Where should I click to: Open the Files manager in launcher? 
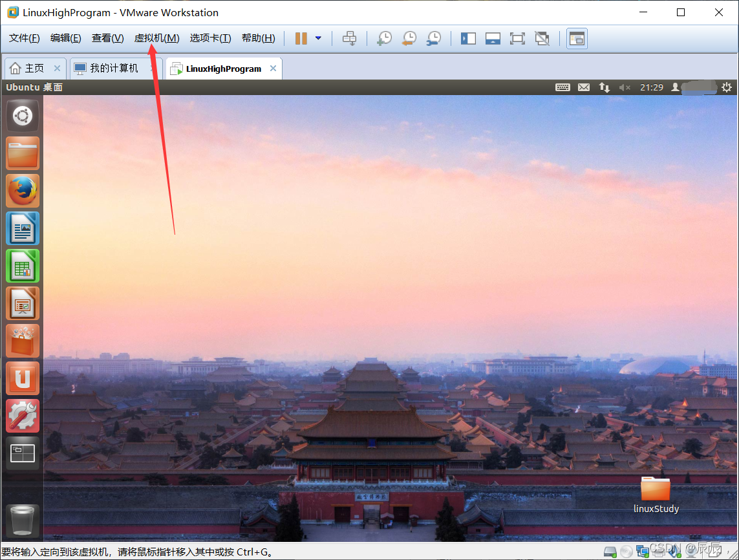click(x=23, y=154)
